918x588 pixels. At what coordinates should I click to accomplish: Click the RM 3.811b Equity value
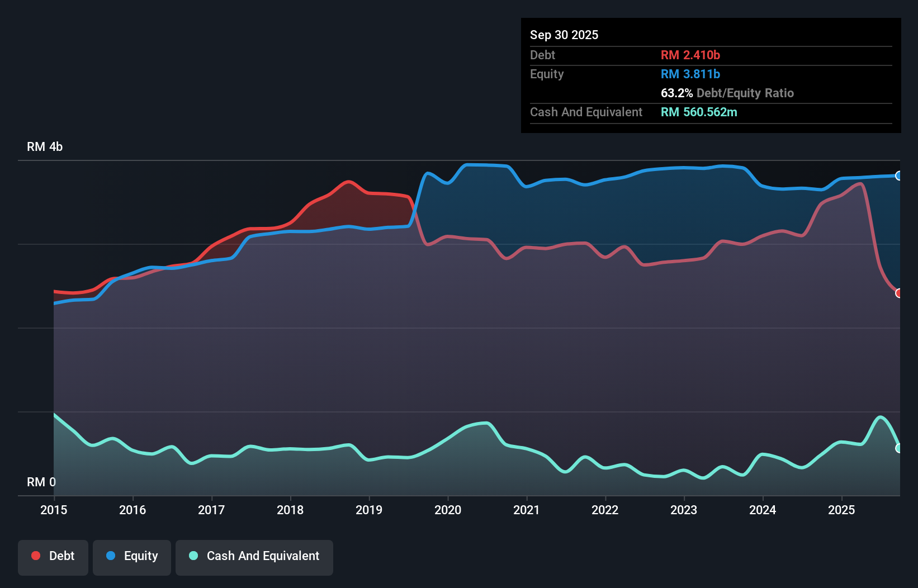[x=690, y=74]
